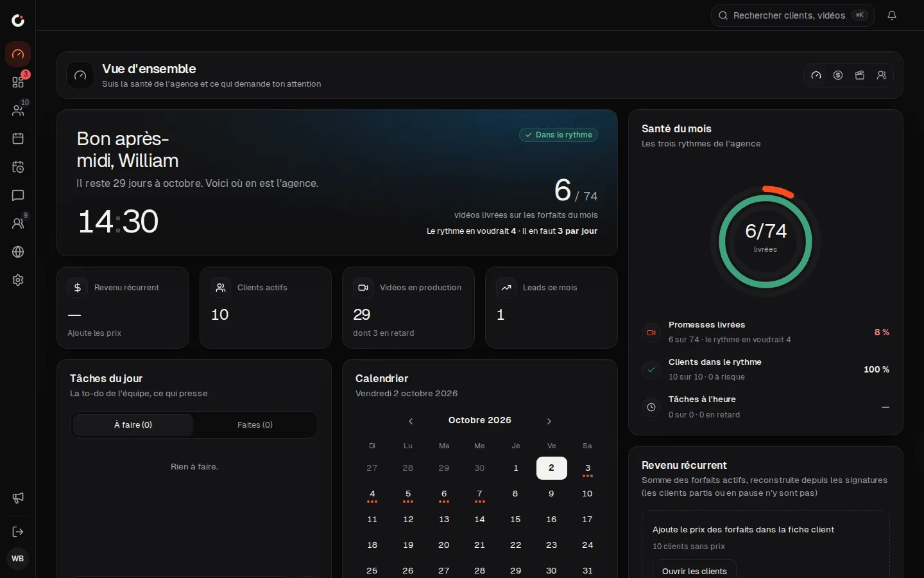Screen dimensions: 924x578
Task: Click the Clients dans le rythme row label
Action: (x=715, y=362)
